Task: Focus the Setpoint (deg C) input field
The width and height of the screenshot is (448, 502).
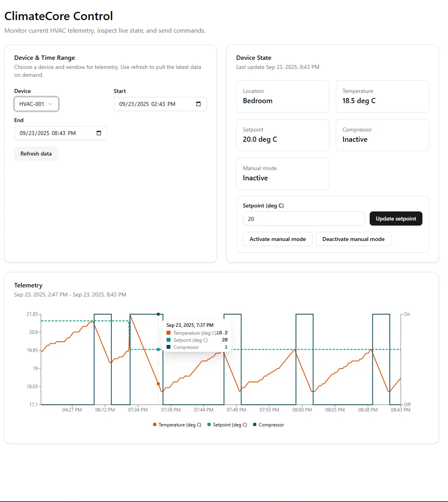Action: (x=304, y=219)
